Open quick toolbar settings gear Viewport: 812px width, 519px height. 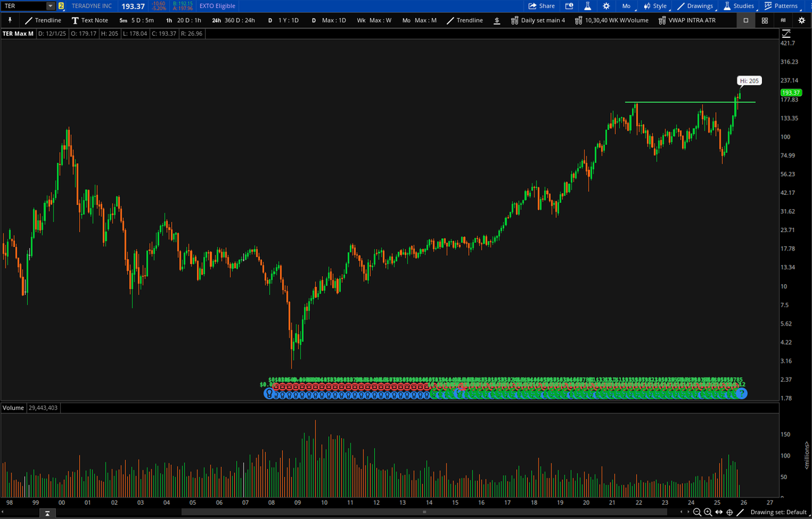click(801, 20)
